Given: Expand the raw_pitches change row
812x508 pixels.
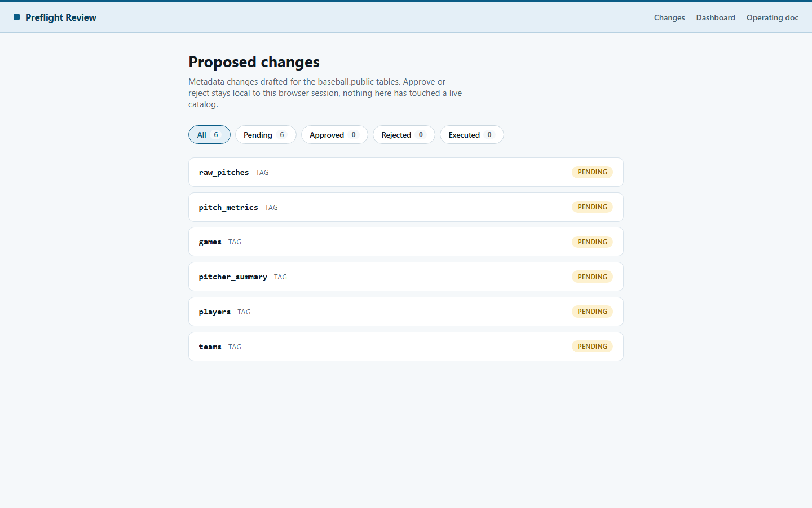Looking at the screenshot, I should (406, 172).
